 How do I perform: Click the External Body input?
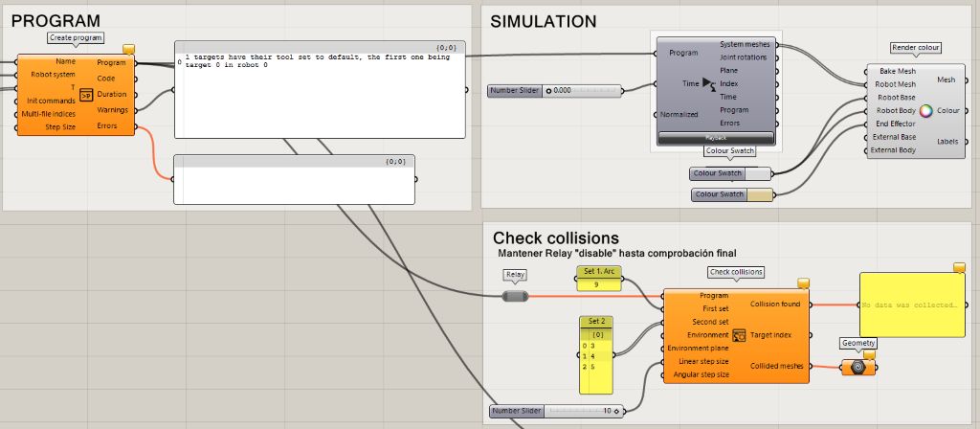[x=893, y=150]
